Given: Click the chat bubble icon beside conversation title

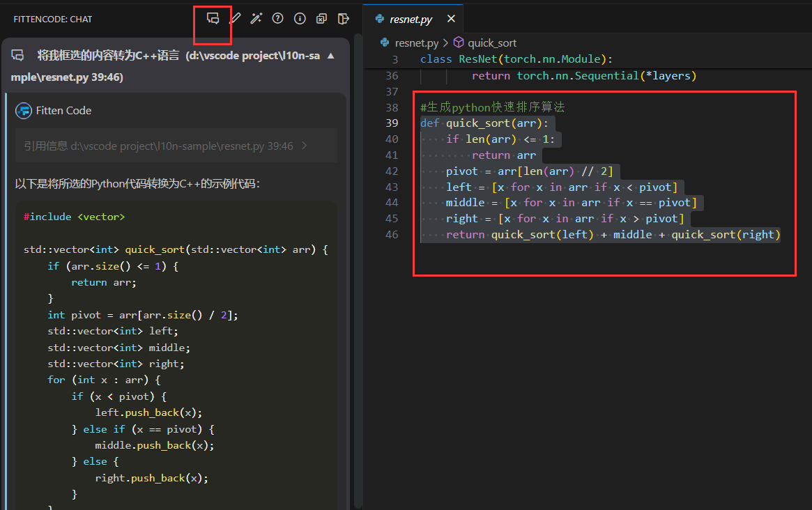Looking at the screenshot, I should pos(19,56).
